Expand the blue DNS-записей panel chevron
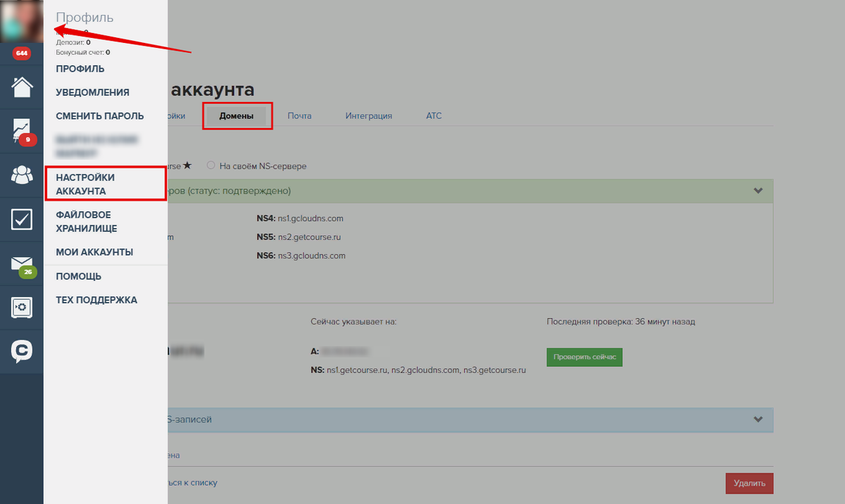This screenshot has width=845, height=504. 758,420
